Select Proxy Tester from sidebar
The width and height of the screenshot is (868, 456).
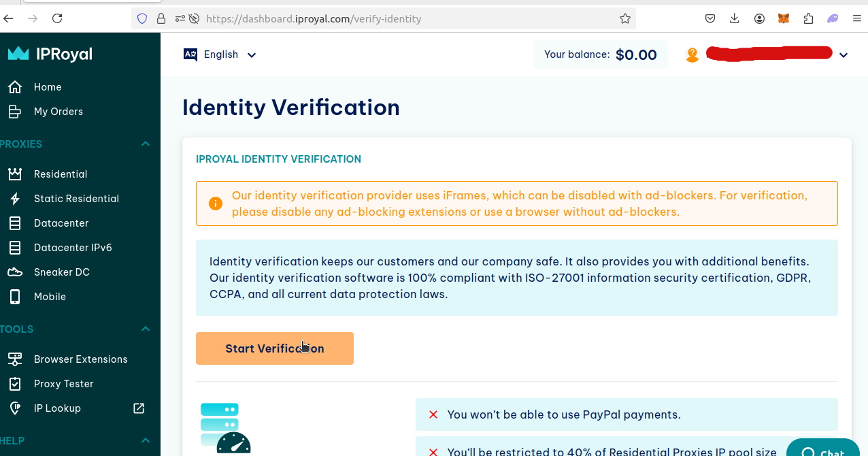point(63,384)
